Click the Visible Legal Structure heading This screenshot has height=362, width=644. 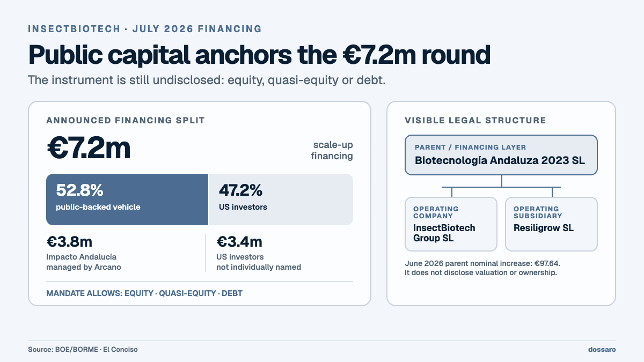475,121
